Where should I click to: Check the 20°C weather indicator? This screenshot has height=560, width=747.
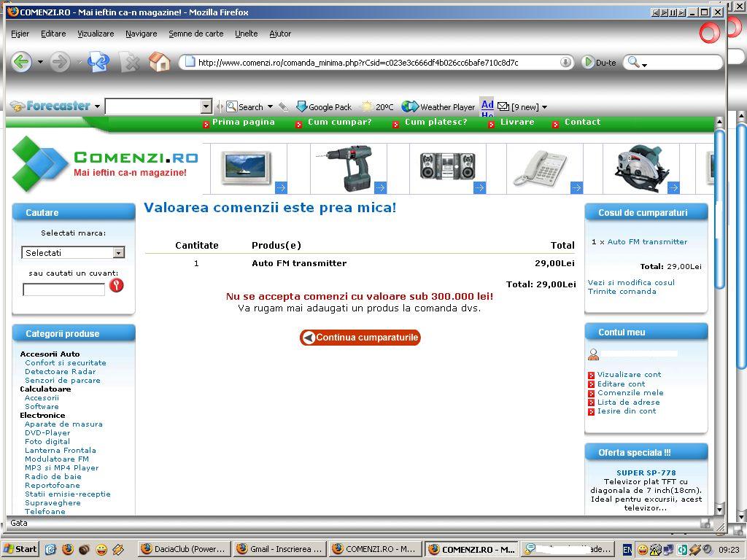[378, 106]
